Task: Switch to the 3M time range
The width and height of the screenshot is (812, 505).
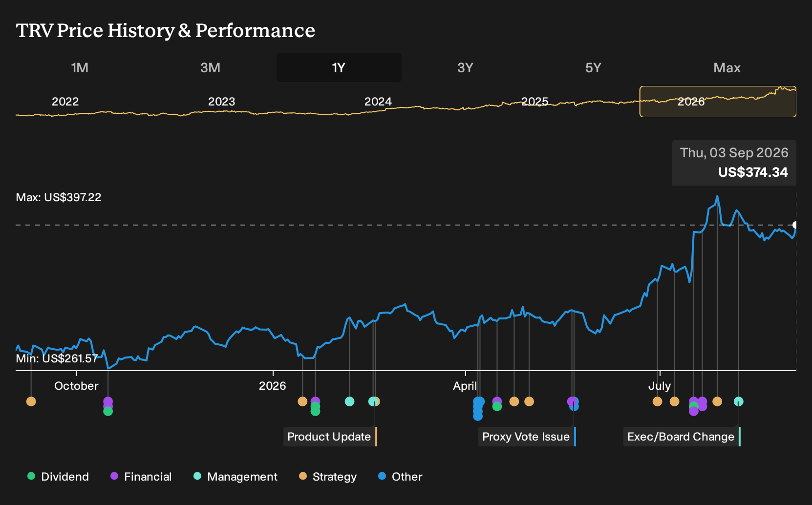Action: [x=210, y=67]
